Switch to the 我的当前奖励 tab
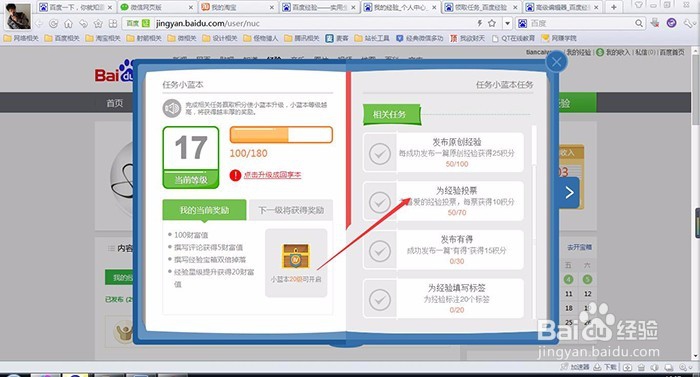700x377 pixels. coord(204,209)
